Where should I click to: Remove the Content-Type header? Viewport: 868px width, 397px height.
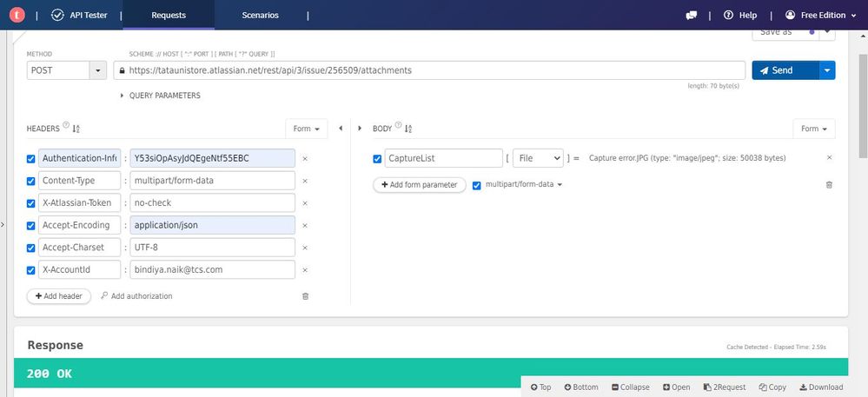tap(305, 181)
